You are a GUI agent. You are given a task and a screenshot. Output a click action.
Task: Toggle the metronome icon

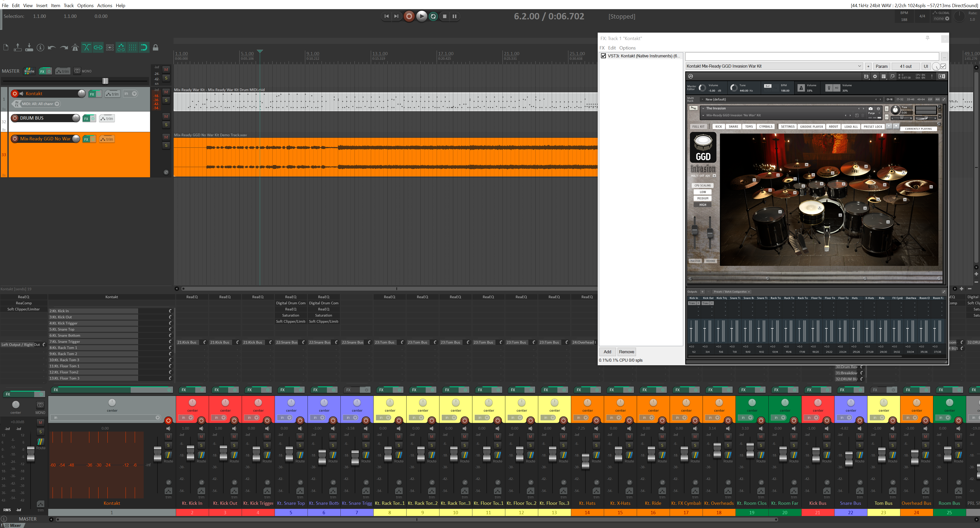pos(75,47)
